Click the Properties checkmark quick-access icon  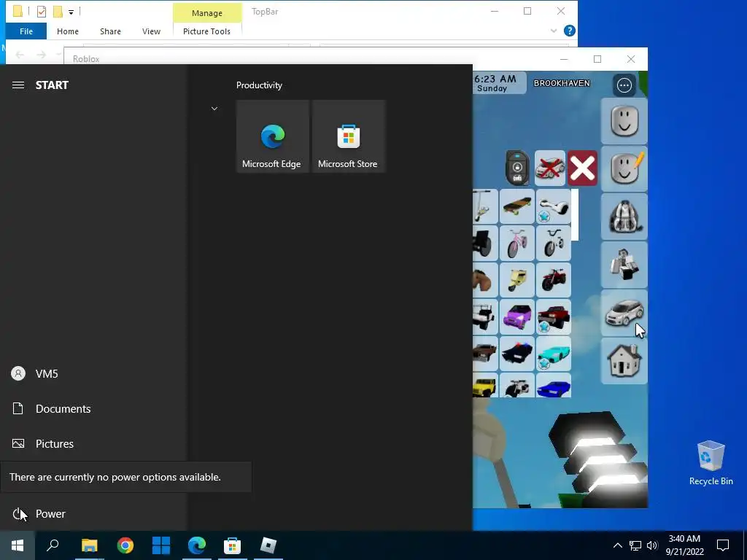click(x=42, y=12)
